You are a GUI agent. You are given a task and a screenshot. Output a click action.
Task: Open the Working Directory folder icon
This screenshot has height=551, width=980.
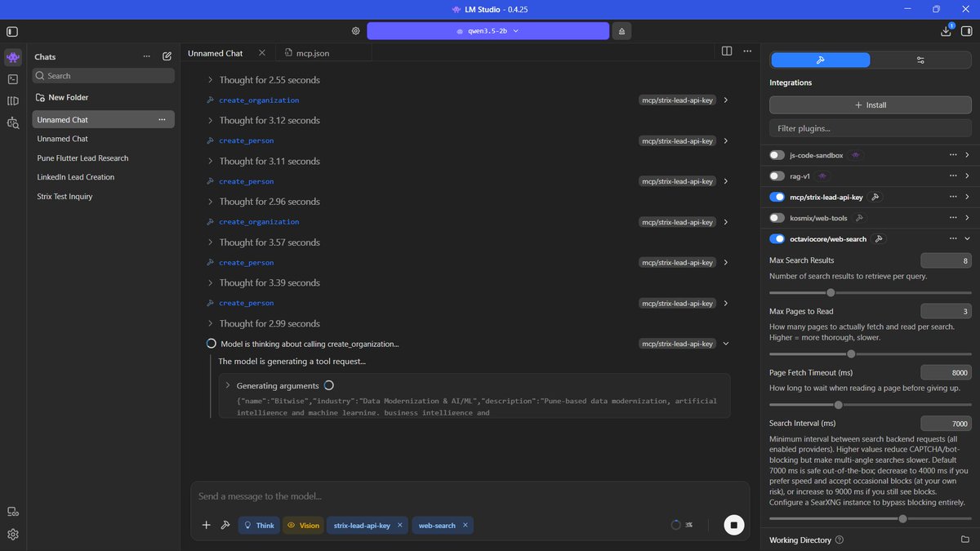964,540
